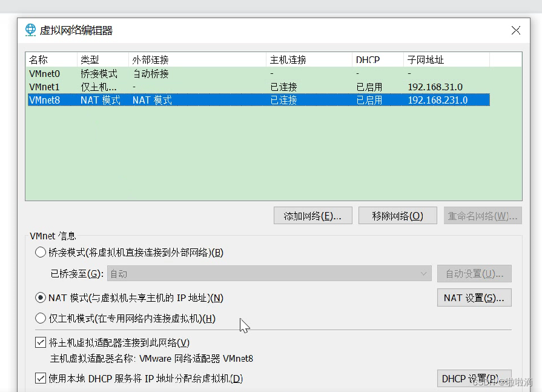Screen dimensions: 542x392
Task: Click subnet address 192.168.31.0
Action: coord(435,87)
